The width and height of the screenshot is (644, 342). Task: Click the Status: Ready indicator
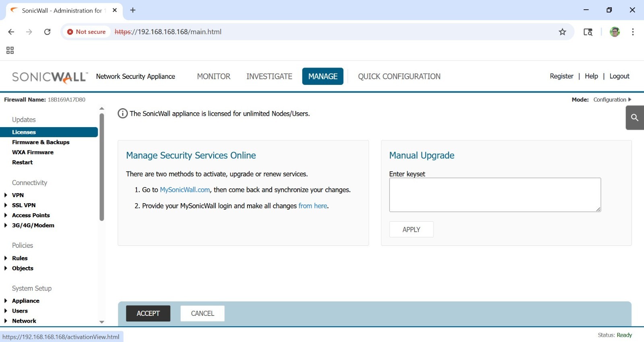615,335
